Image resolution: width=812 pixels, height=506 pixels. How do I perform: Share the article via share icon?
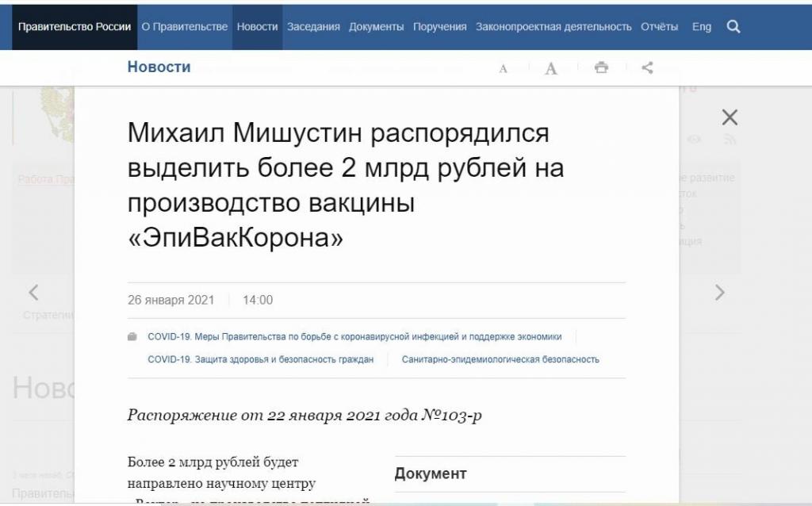point(647,67)
